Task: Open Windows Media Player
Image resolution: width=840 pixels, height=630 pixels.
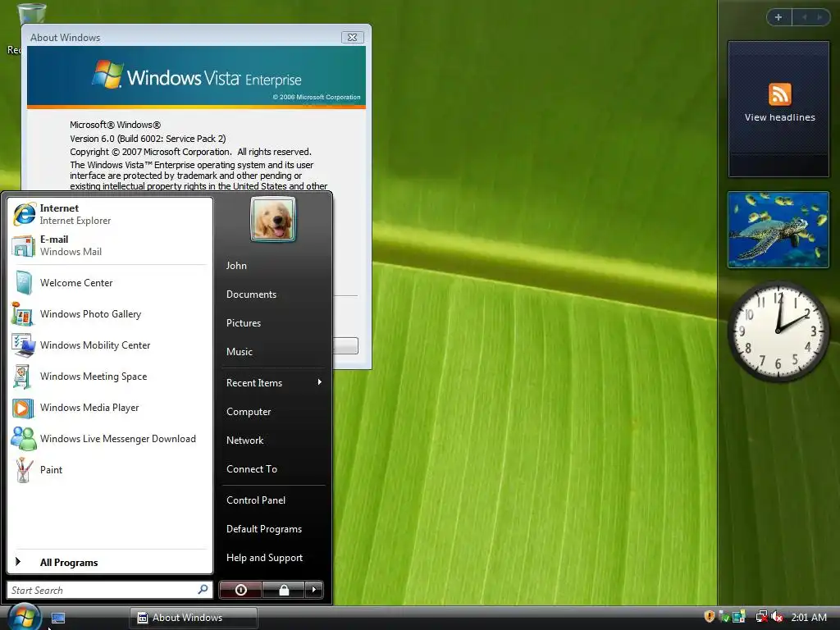Action: 109,408
